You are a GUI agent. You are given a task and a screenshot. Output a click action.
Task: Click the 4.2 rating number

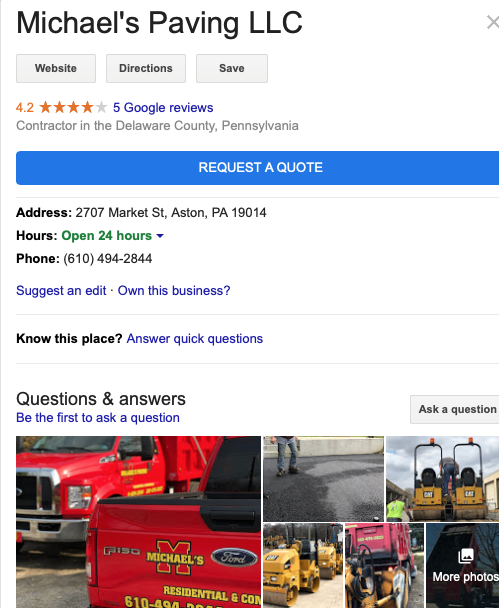coord(25,107)
